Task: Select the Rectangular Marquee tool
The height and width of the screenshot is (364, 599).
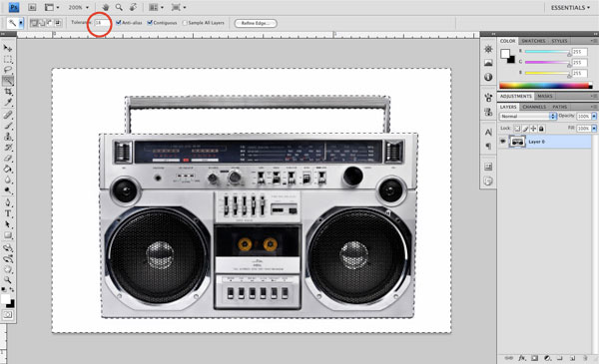Action: (8, 59)
